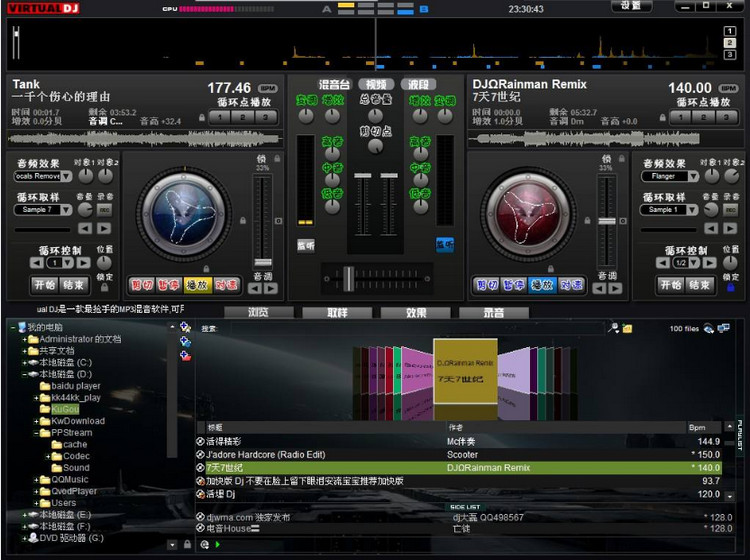Click left deck loop 结束 (end) button
The image size is (750, 560).
[73, 285]
